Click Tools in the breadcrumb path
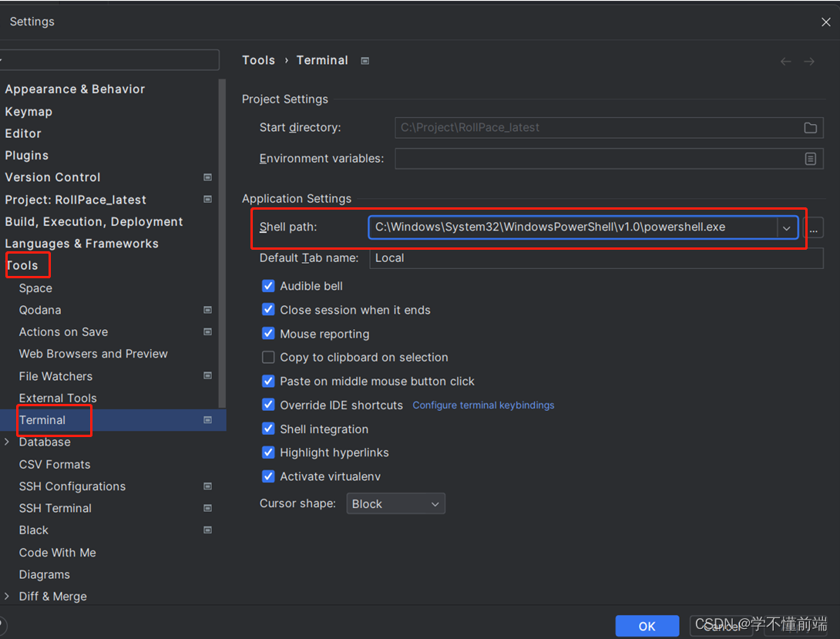 [258, 60]
